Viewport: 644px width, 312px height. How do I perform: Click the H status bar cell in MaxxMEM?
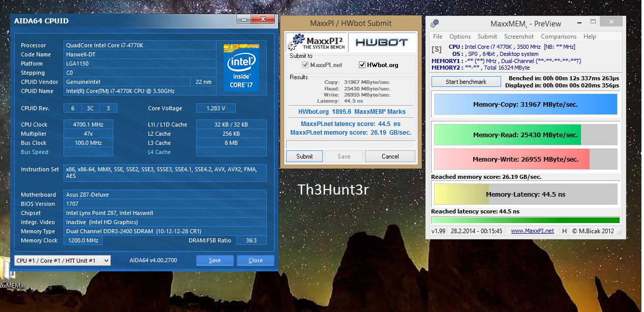564,231
